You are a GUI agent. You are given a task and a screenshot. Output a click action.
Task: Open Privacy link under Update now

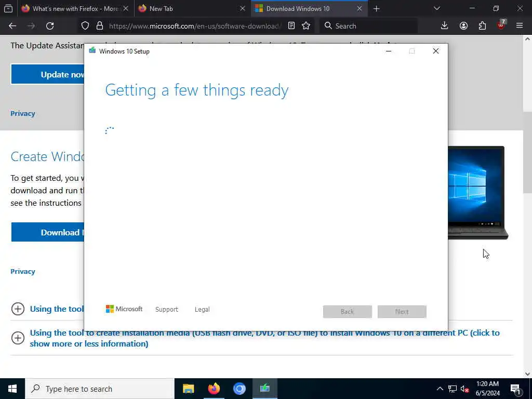tap(23, 114)
